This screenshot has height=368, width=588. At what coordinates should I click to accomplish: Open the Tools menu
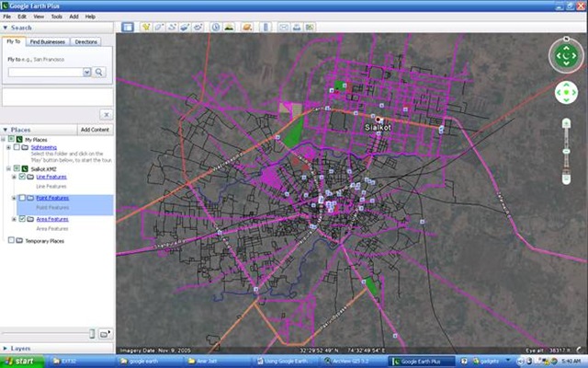click(x=57, y=17)
